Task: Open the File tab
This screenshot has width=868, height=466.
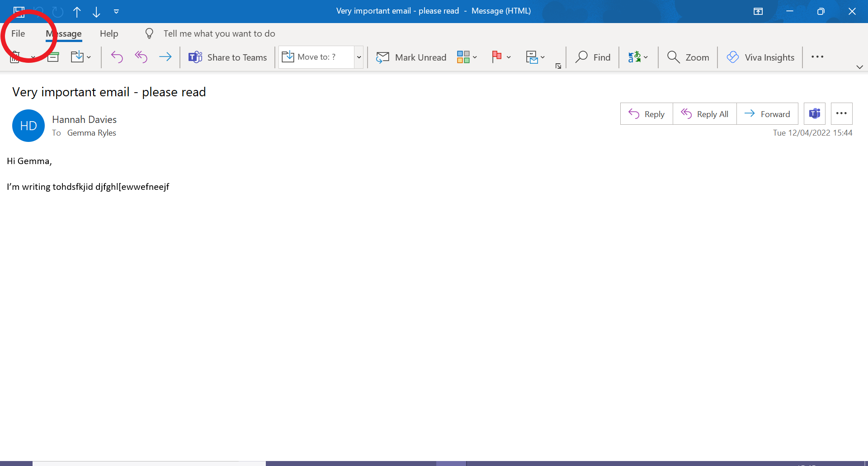Action: point(18,33)
